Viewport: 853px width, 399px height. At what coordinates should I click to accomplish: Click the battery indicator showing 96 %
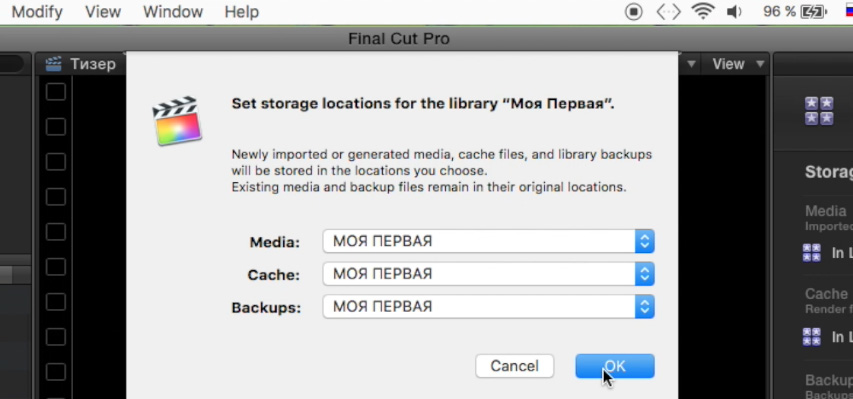[795, 11]
